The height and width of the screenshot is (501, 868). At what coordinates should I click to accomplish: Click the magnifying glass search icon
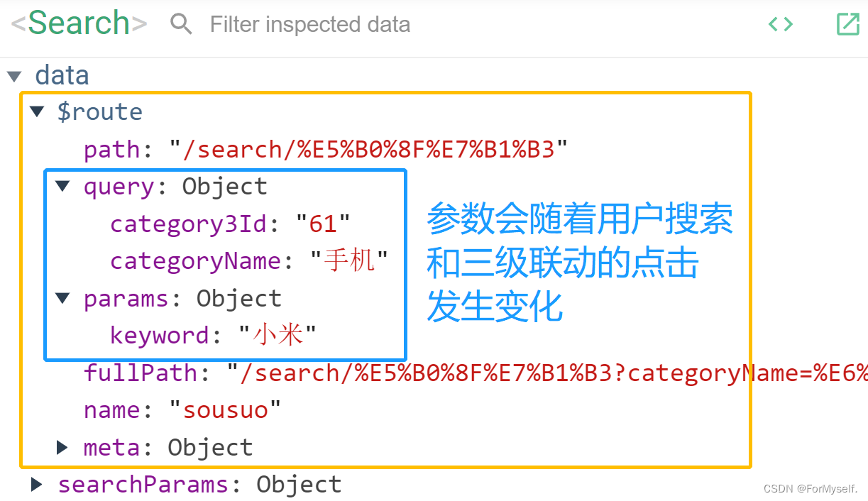pyautogui.click(x=181, y=23)
